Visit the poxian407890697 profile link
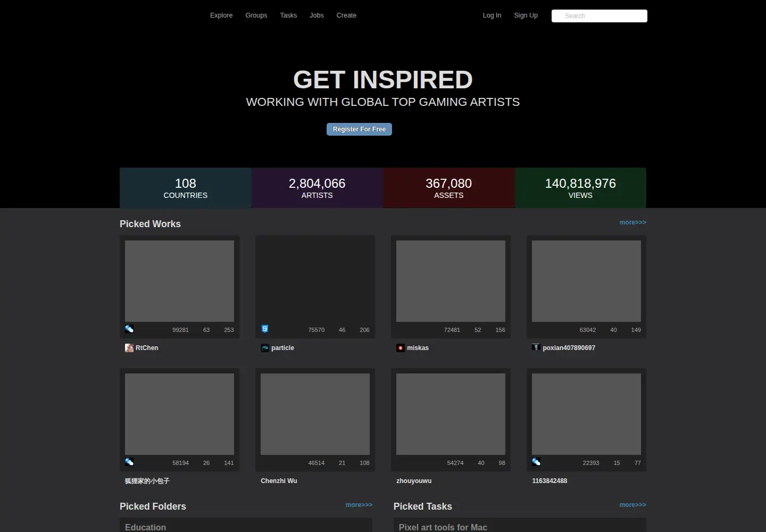This screenshot has width=766, height=532. click(x=569, y=348)
